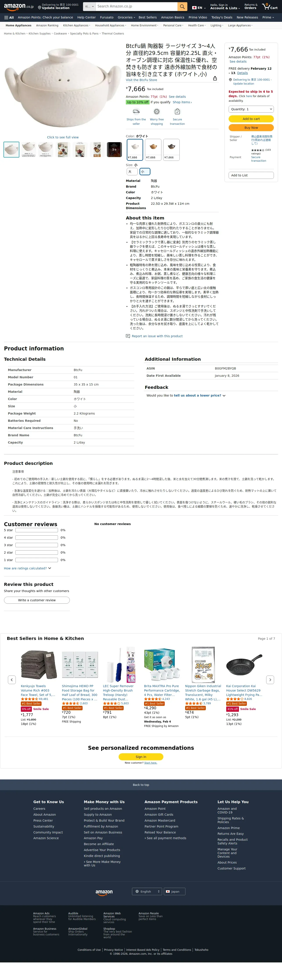This screenshot has height=980, width=282.
Task: Open Prime Video nav item
Action: [197, 18]
